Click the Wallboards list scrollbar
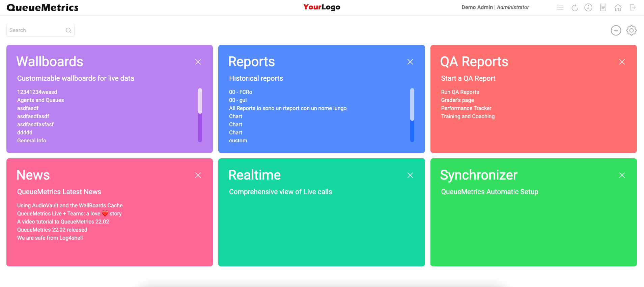The width and height of the screenshot is (644, 287). [x=200, y=115]
